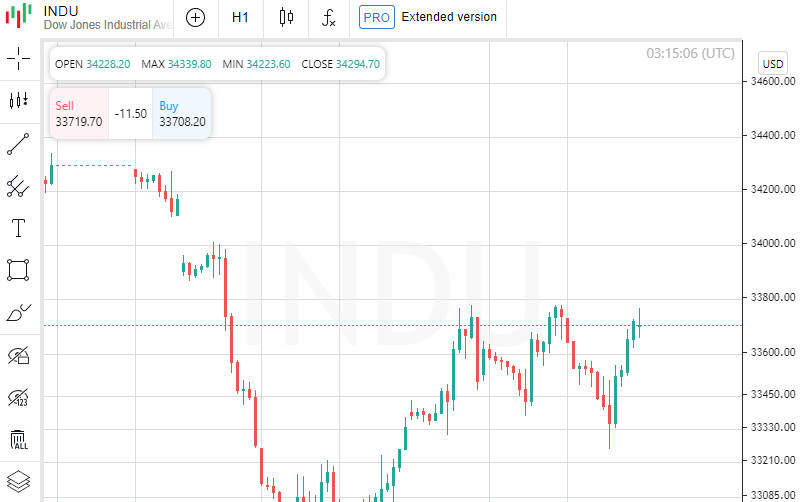Click the Buy button at 33708.20

(182, 113)
